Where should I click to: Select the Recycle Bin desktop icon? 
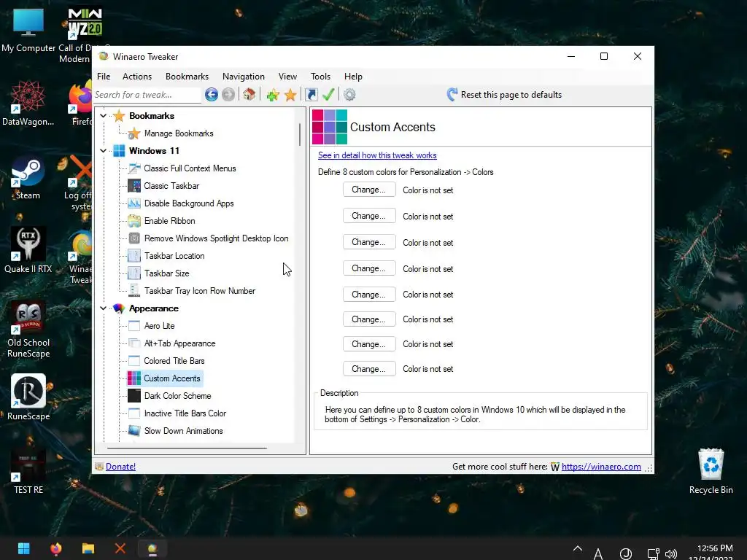point(711,472)
